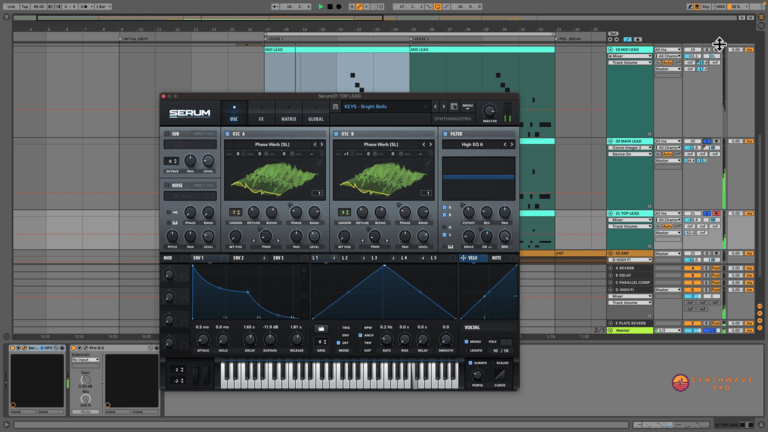This screenshot has width=768, height=432.
Task: Click the envelope ATTACK knob
Action: pyautogui.click(x=203, y=340)
